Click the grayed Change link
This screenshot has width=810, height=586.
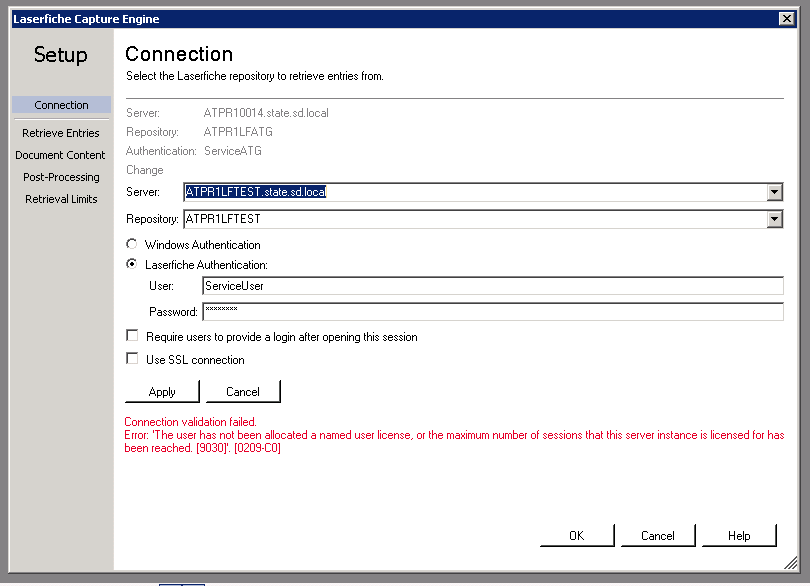(x=145, y=170)
